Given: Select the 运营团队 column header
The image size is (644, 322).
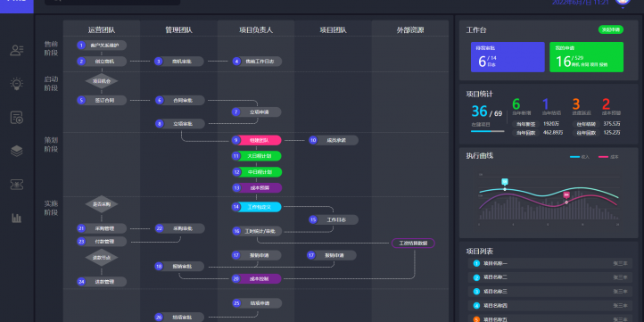Looking at the screenshot, I should point(102,30).
